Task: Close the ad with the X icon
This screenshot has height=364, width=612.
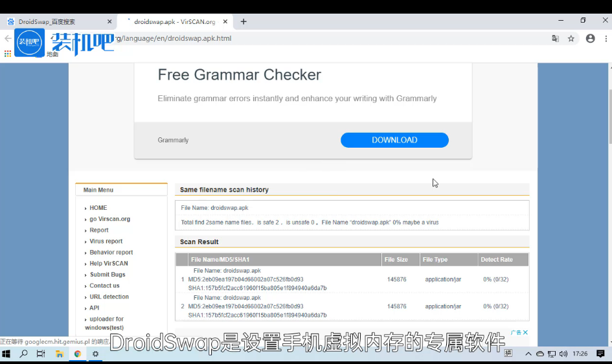Action: (525, 332)
